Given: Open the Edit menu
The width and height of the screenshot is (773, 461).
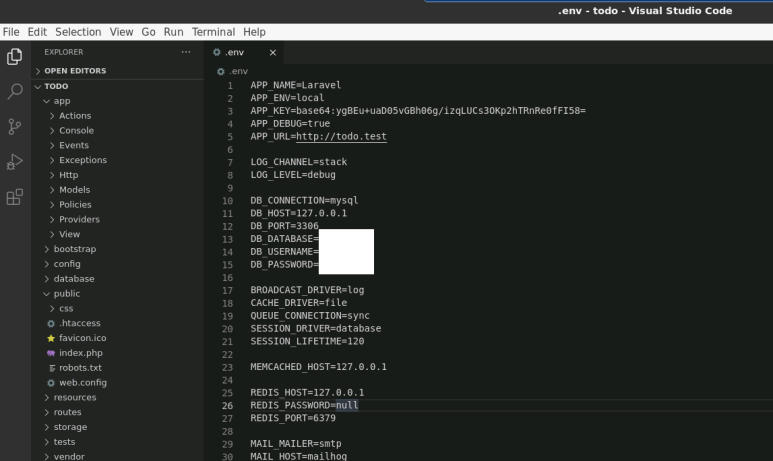Looking at the screenshot, I should (x=37, y=32).
